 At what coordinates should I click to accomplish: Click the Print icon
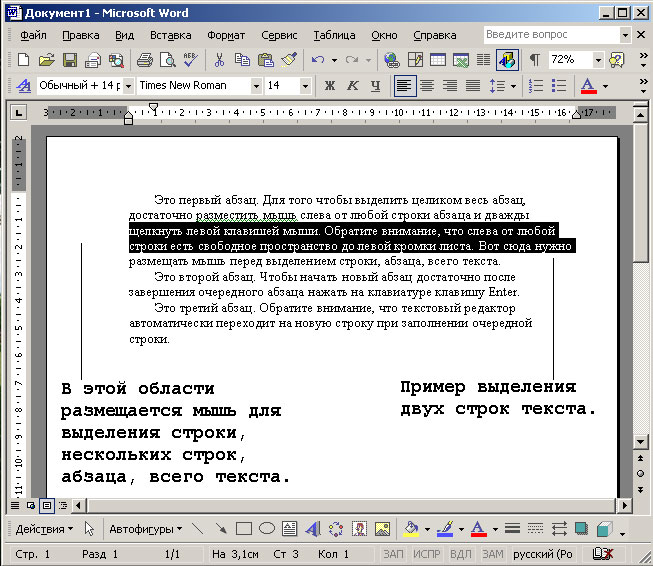[143, 60]
